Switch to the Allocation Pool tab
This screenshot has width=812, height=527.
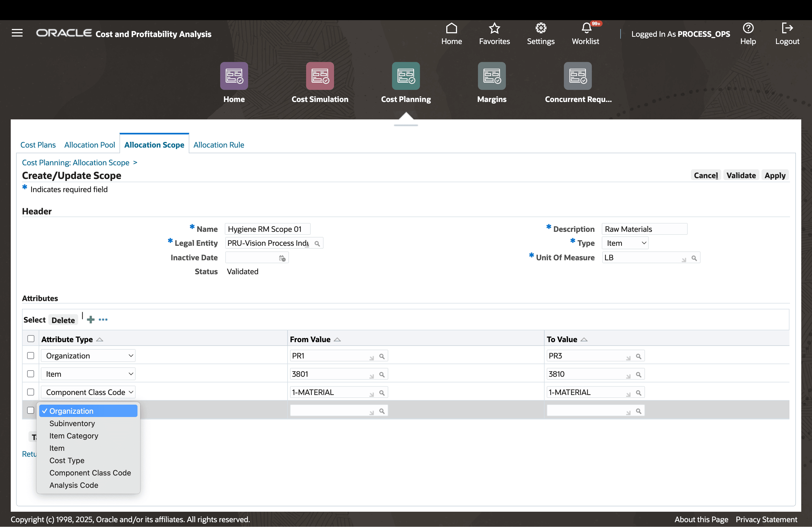[89, 145]
